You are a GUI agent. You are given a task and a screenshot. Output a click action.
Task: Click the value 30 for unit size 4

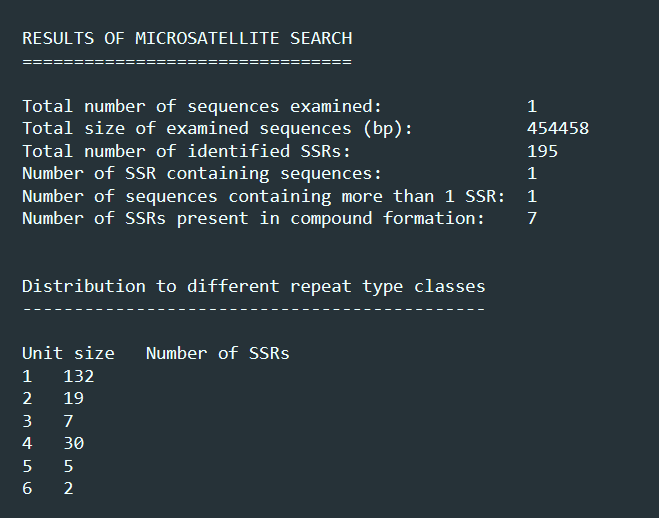tap(74, 444)
